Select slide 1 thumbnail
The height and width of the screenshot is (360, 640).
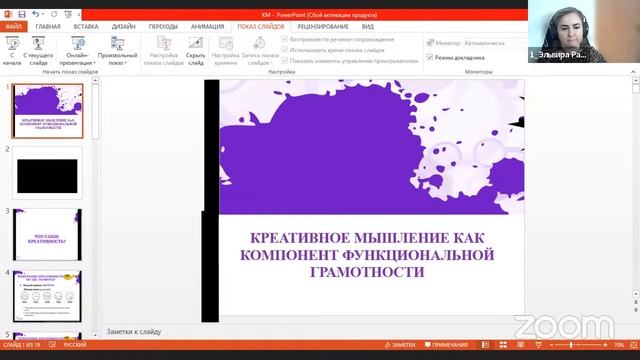tap(47, 111)
